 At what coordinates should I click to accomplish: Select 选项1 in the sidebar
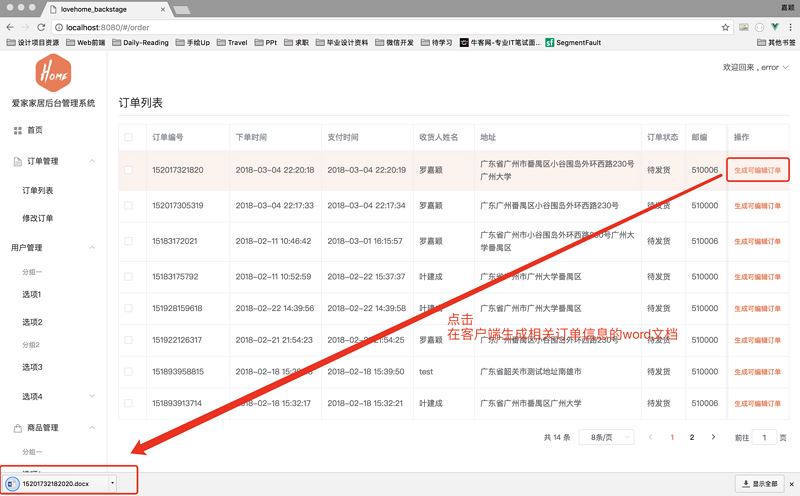[32, 294]
